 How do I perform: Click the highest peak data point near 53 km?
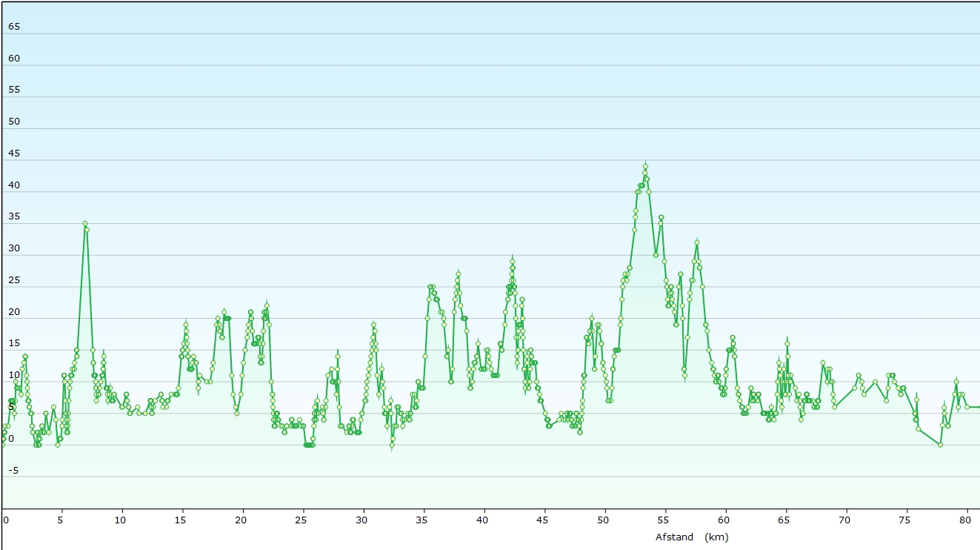coord(645,166)
